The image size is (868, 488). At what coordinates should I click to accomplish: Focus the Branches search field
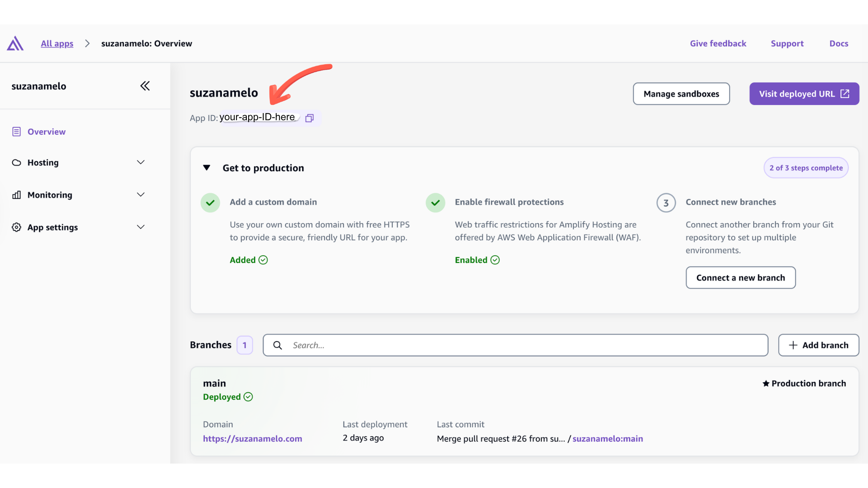(515, 345)
